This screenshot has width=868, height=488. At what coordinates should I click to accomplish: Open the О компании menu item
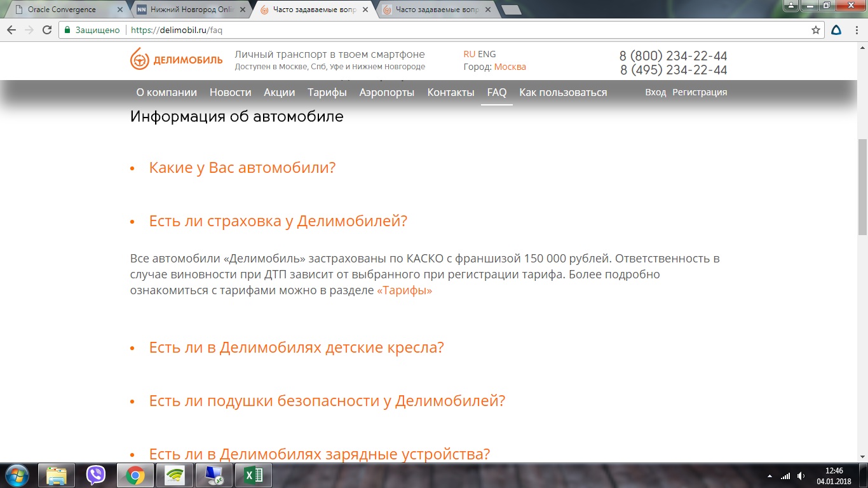point(166,92)
